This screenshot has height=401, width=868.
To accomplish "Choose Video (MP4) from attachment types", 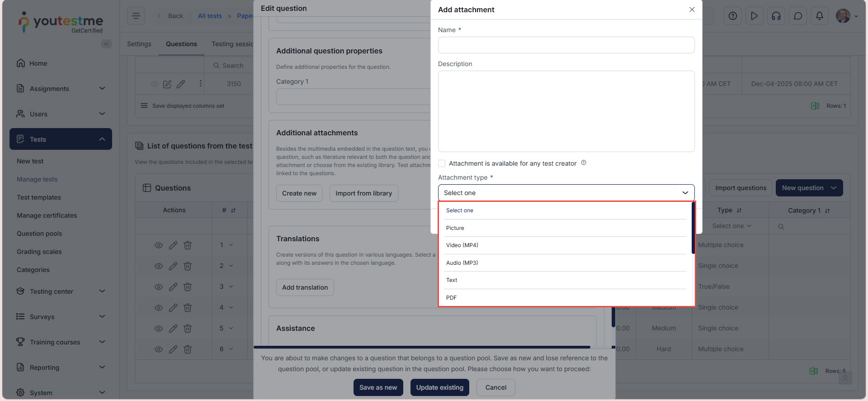I will click(462, 245).
